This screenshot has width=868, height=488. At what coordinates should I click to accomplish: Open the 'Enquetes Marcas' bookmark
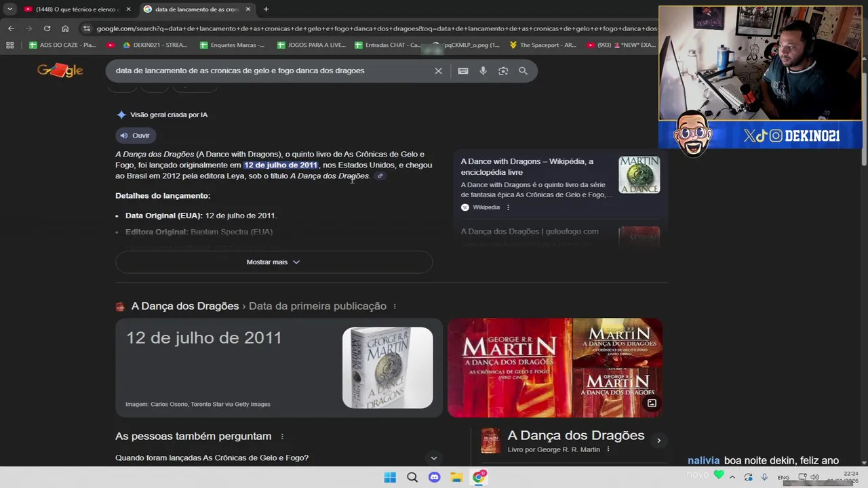click(x=232, y=45)
